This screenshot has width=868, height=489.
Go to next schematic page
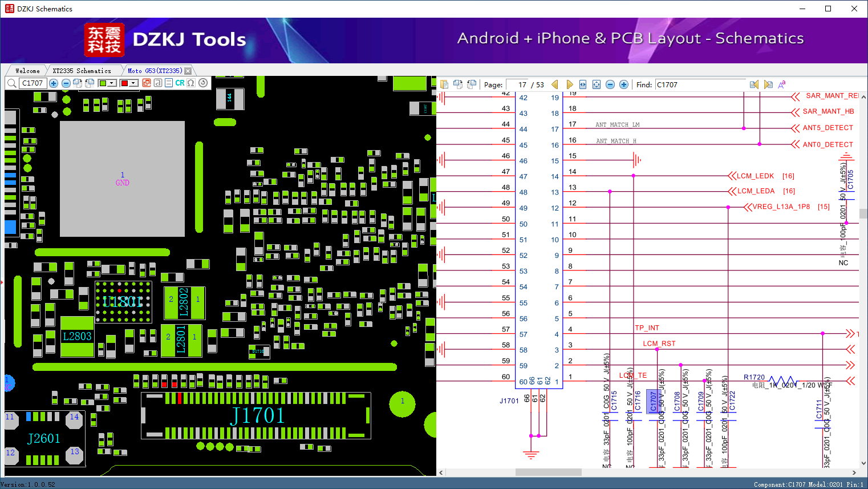tap(569, 84)
